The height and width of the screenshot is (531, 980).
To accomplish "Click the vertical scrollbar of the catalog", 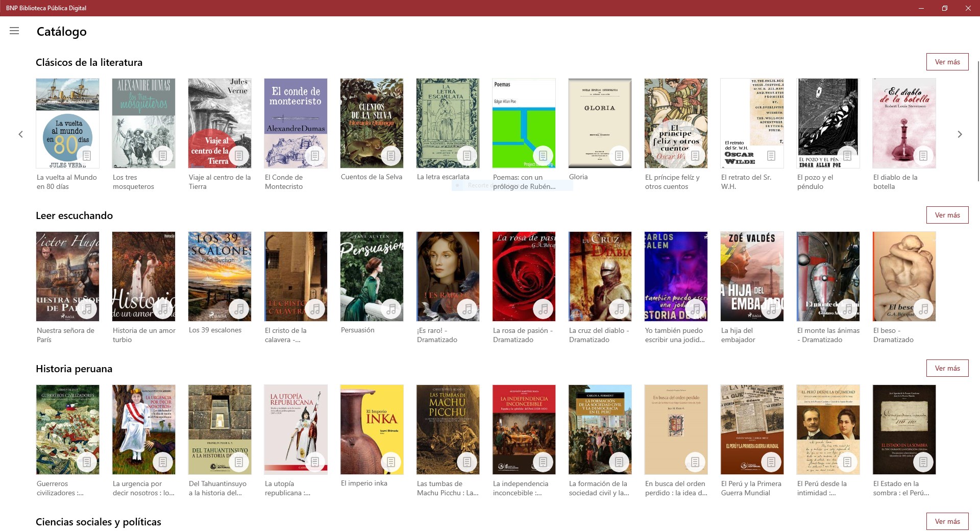I will pos(978,120).
